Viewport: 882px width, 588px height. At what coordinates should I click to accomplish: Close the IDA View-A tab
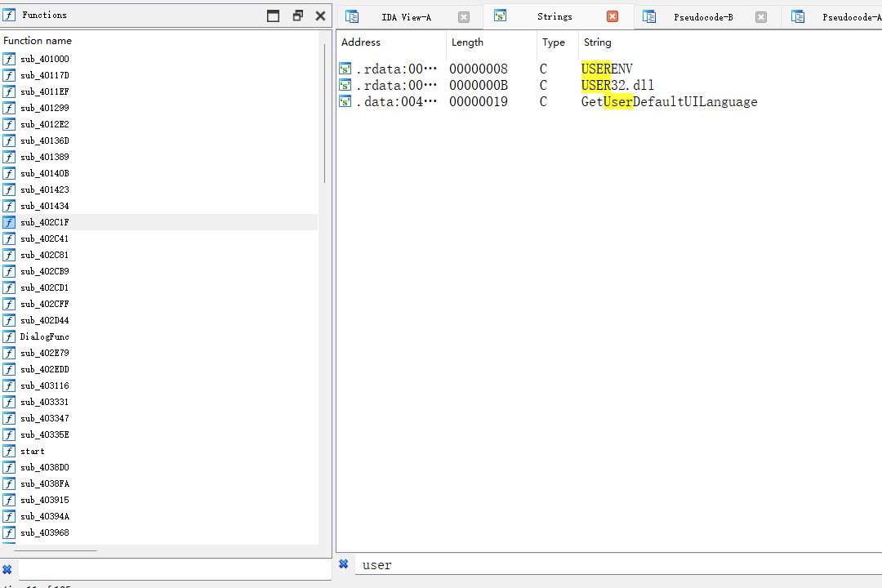click(x=464, y=17)
